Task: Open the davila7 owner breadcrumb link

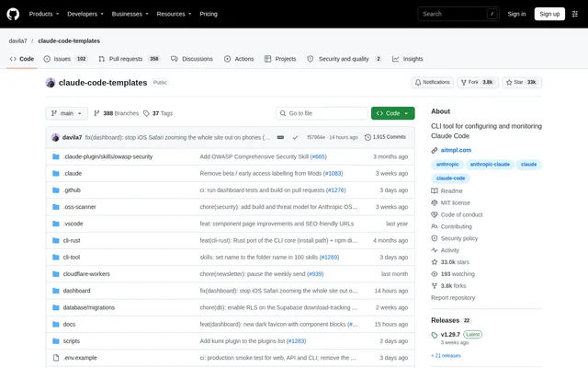Action: point(18,40)
